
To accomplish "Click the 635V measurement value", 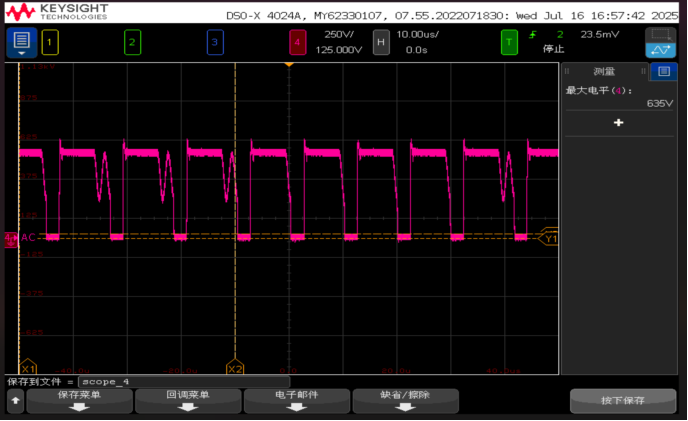I will click(x=659, y=104).
